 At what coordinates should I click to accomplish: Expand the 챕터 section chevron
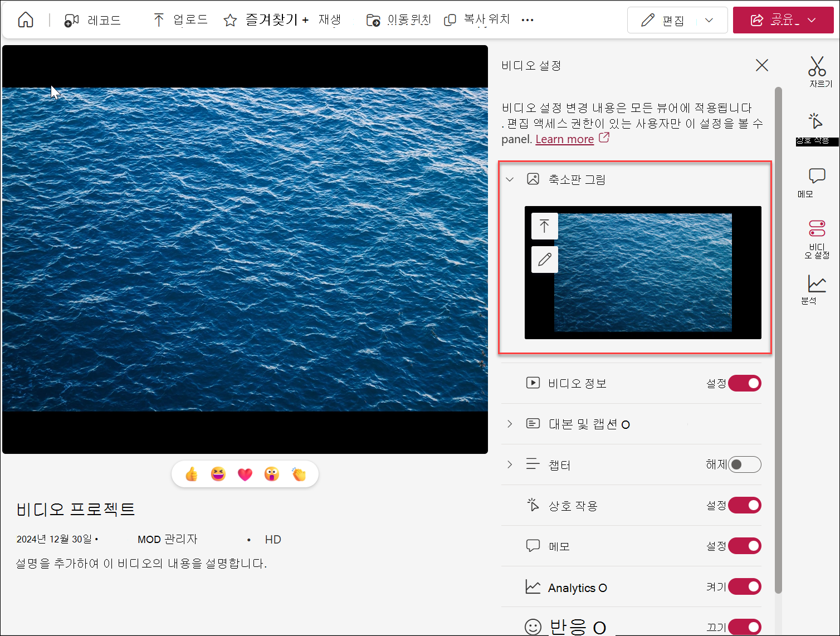pyautogui.click(x=510, y=464)
